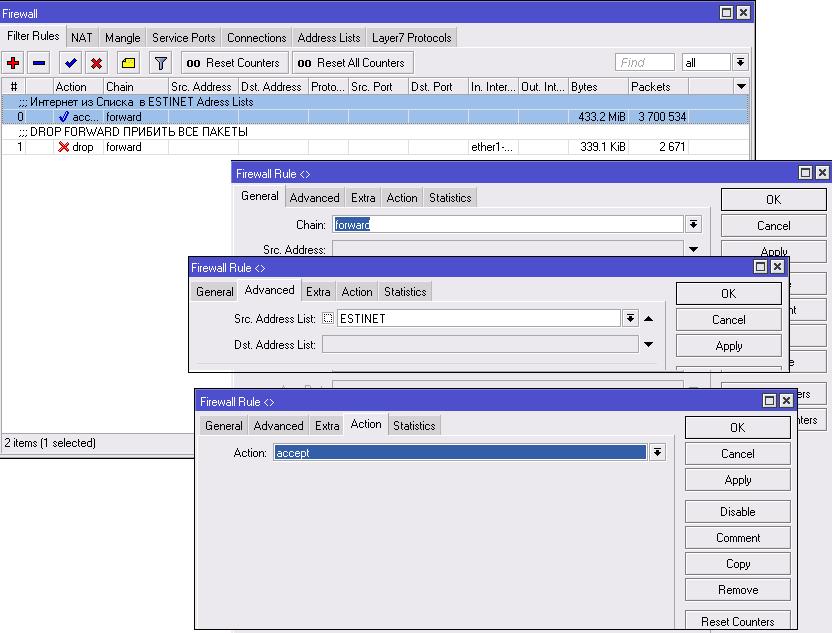Maximize the main Firewall window
This screenshot has height=633, width=840.
726,12
